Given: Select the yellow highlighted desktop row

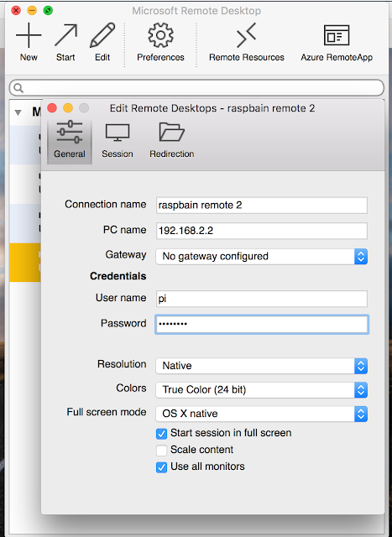Looking at the screenshot, I should [25, 263].
